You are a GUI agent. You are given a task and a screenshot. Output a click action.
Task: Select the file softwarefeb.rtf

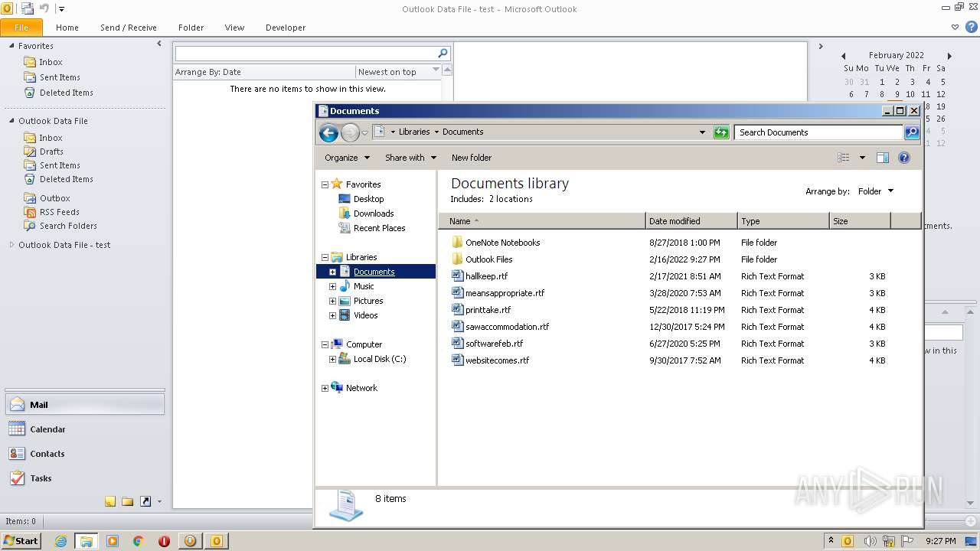(x=487, y=344)
